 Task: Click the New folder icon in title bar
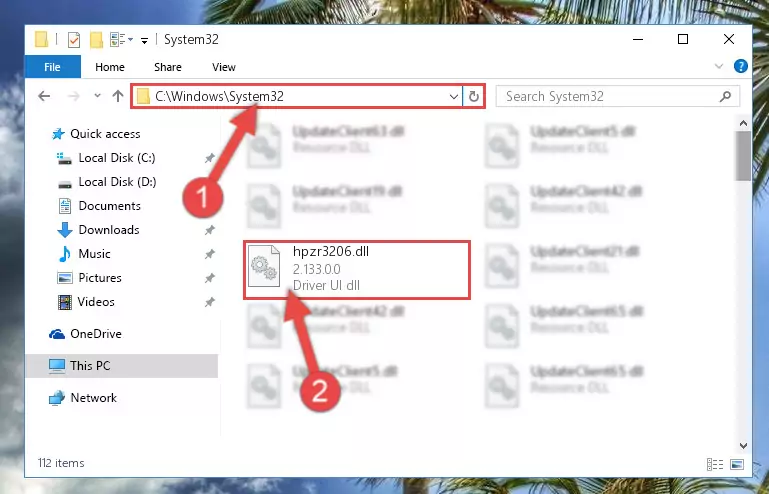(x=96, y=39)
